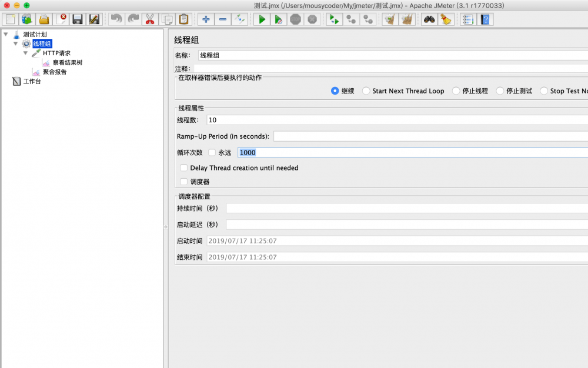Collapse all tree nodes with minus icon

(x=223, y=19)
